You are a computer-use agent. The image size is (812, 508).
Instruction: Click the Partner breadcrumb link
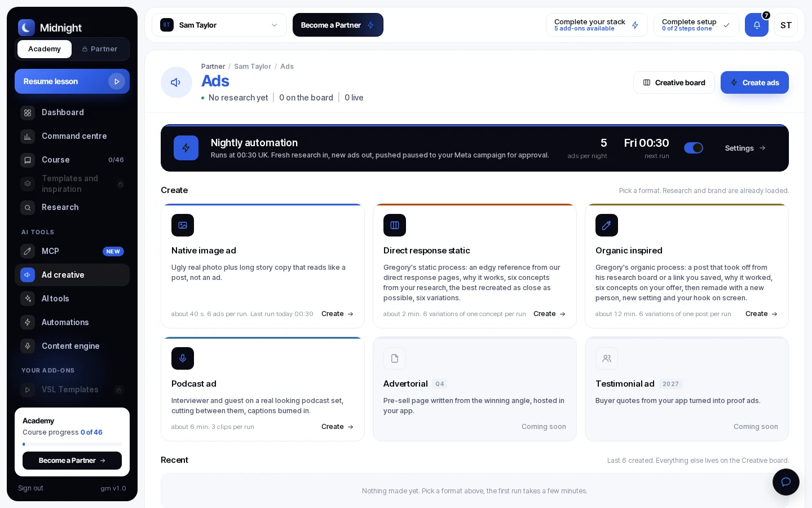pyautogui.click(x=213, y=67)
